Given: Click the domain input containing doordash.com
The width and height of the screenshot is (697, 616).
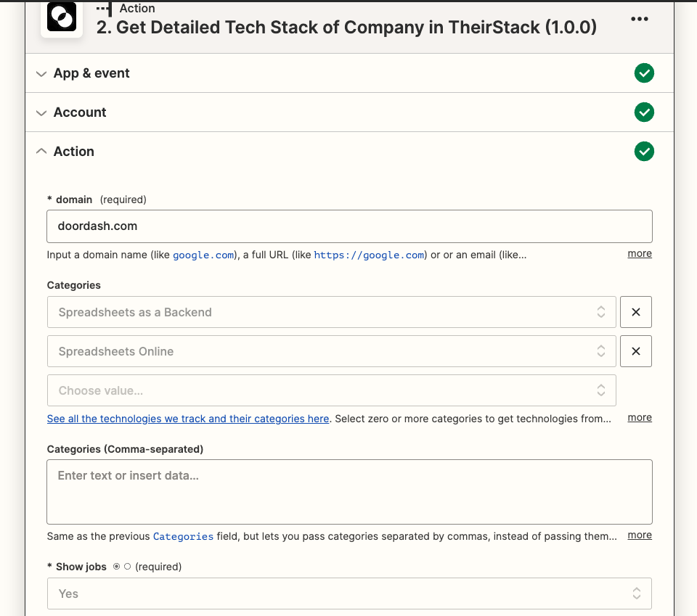Looking at the screenshot, I should click(348, 226).
